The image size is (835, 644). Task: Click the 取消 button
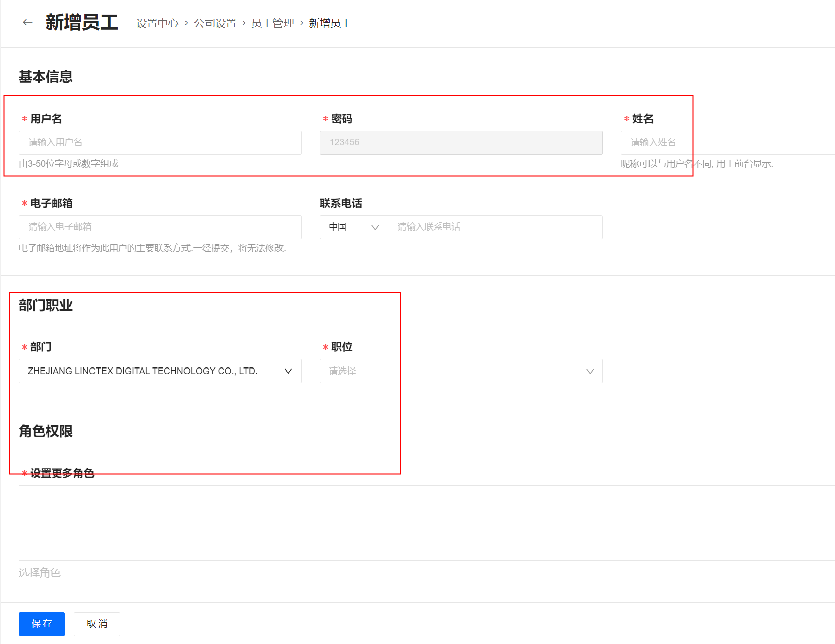(x=97, y=624)
